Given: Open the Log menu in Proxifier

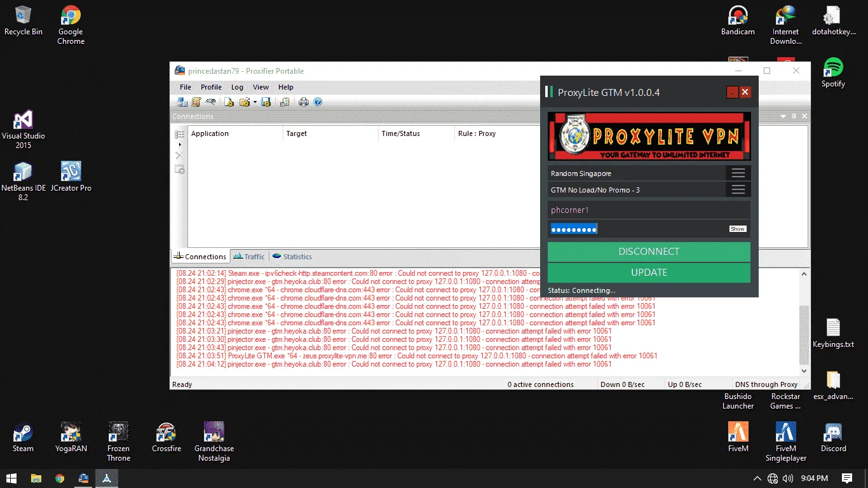Looking at the screenshot, I should point(237,87).
